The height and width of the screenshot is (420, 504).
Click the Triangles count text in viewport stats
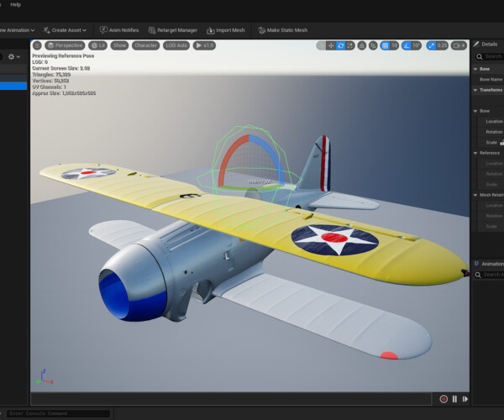coord(51,75)
